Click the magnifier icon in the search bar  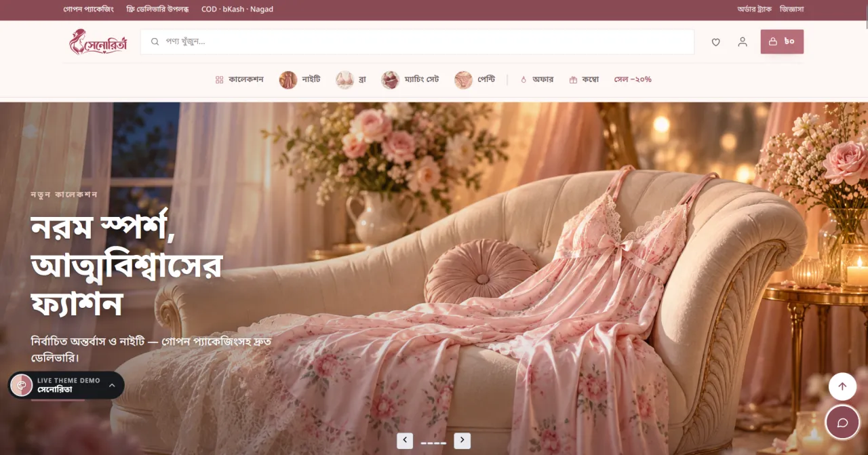pyautogui.click(x=155, y=41)
